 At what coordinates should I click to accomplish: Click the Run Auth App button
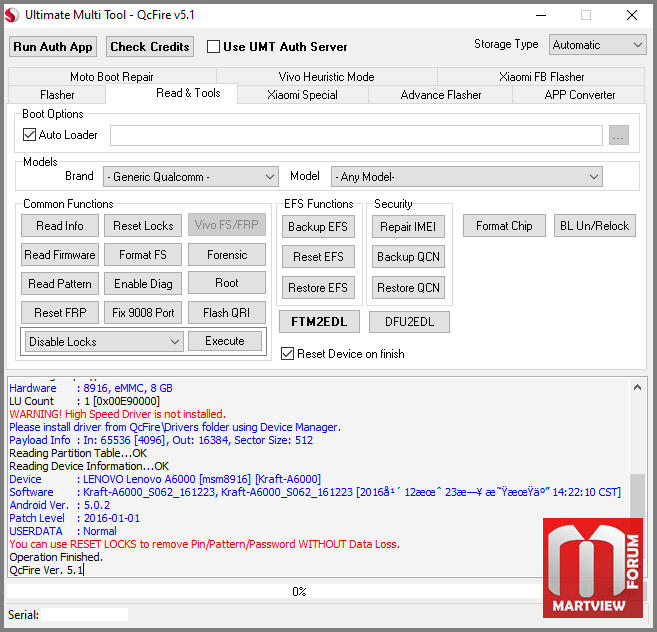pos(53,47)
